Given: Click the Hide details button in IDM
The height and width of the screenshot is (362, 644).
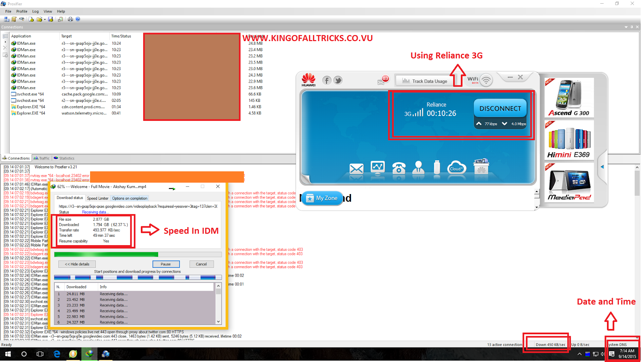Looking at the screenshot, I should coord(77,264).
